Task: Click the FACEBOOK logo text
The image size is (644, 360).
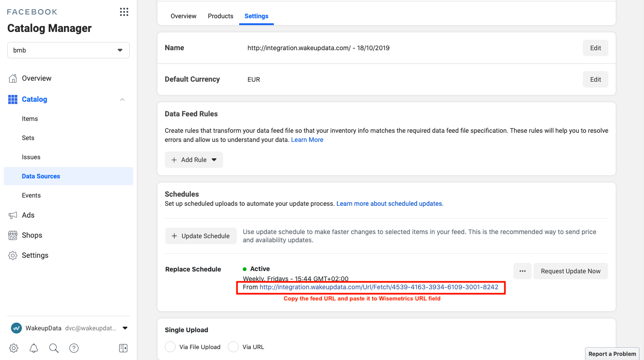Action: click(x=32, y=12)
